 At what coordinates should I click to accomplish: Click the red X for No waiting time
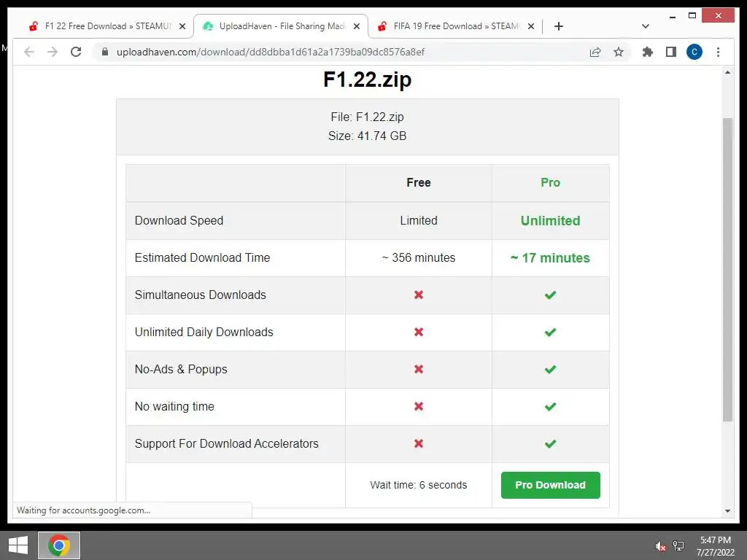[418, 406]
